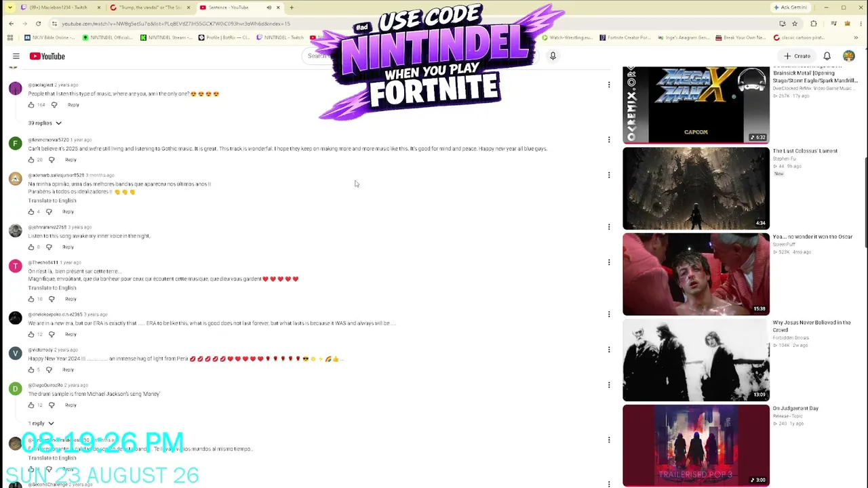Open options menu for @paolaglezt's comment
This screenshot has width=868, height=488.
(609, 85)
